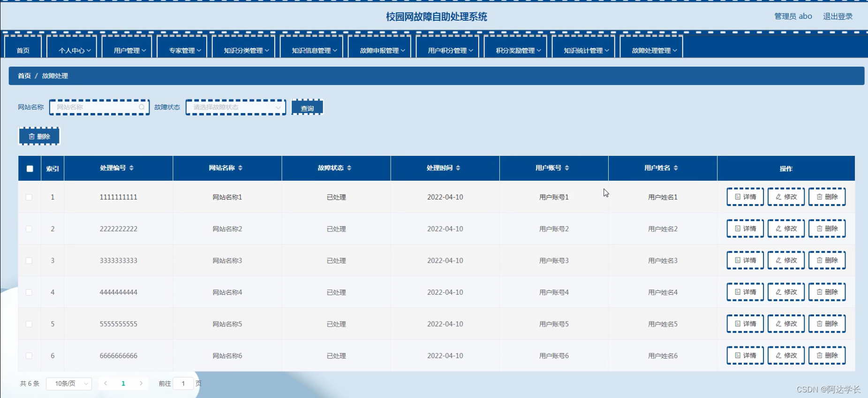Check the checkbox for row 网站名称6
This screenshot has width=868, height=398.
[29, 356]
